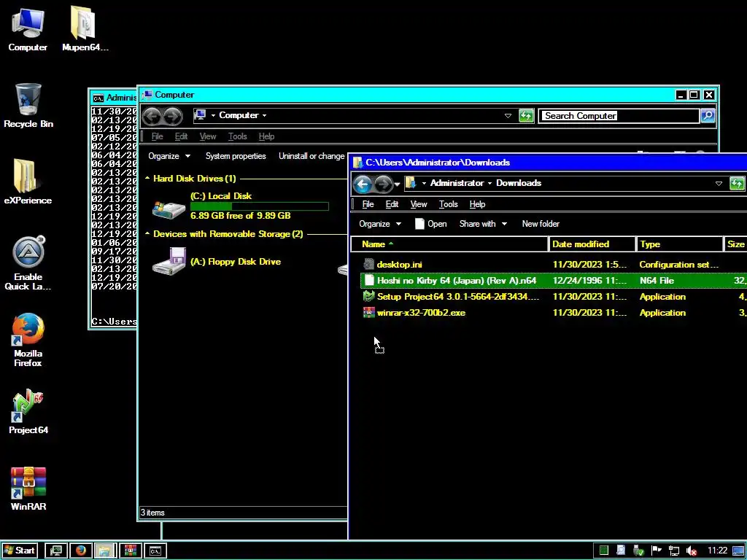Select the Floppy Disk Drive A icon
747x560 pixels.
pyautogui.click(x=169, y=262)
